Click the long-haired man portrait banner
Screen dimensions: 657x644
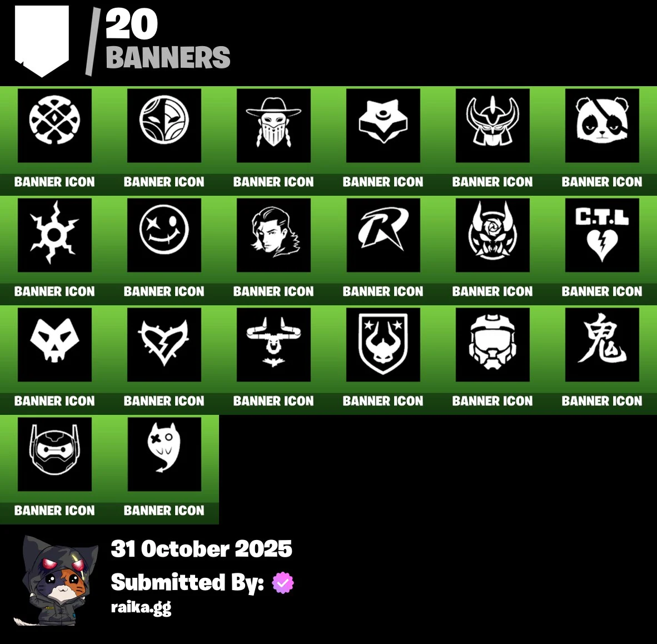click(x=273, y=235)
